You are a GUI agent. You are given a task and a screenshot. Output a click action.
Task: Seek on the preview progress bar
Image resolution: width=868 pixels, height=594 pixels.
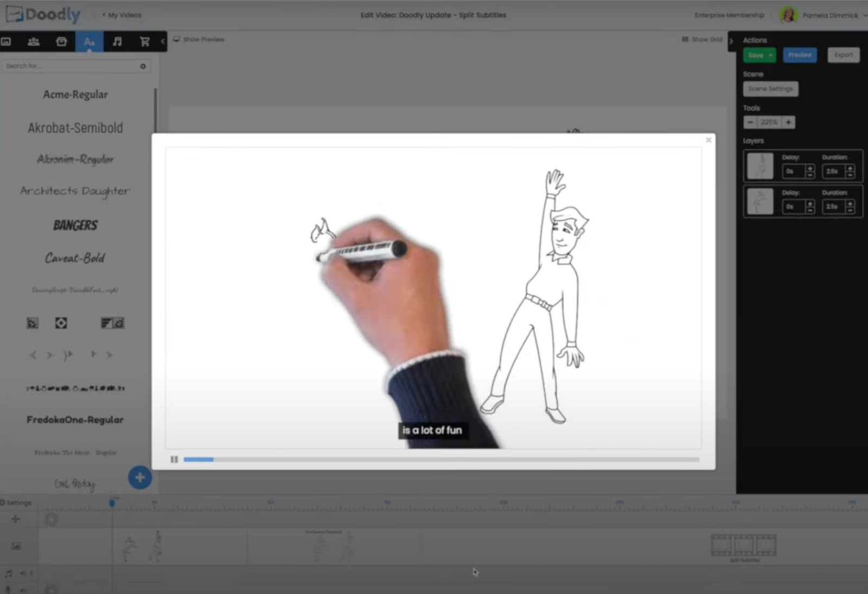tap(441, 459)
